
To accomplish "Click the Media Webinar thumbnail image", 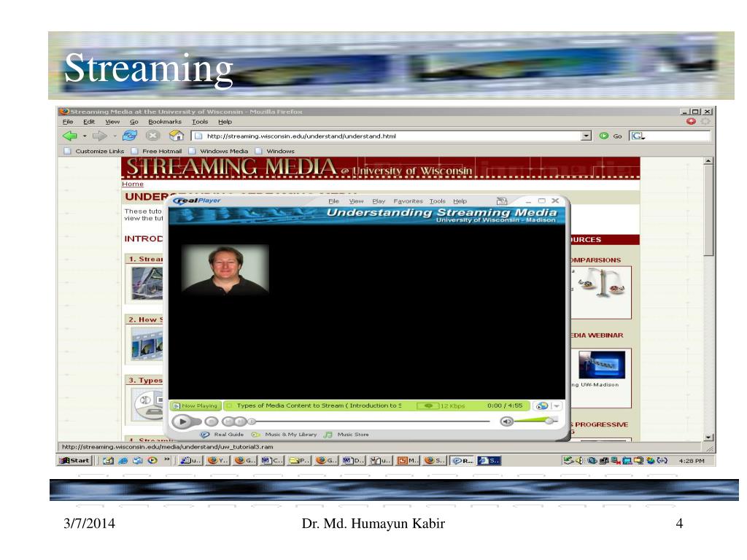I will coord(602,365).
